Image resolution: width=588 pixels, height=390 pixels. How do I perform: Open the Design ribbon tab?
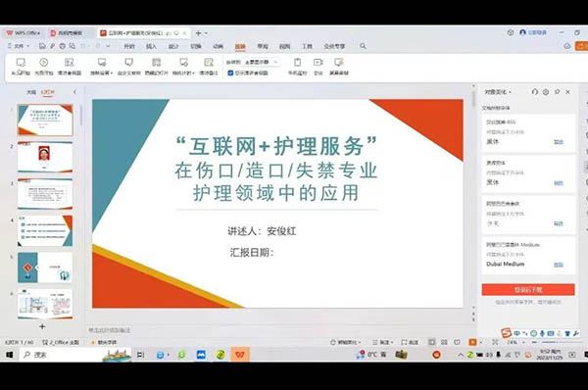point(173,46)
